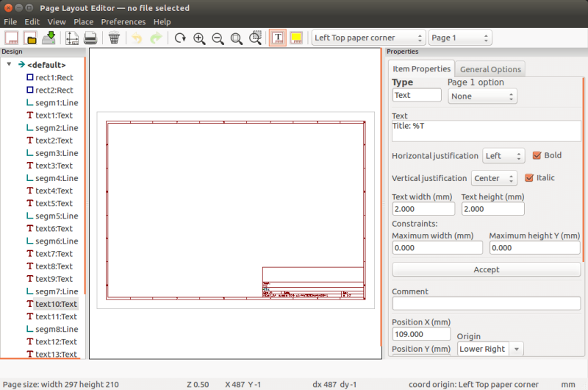Open the Place menu

(83, 22)
